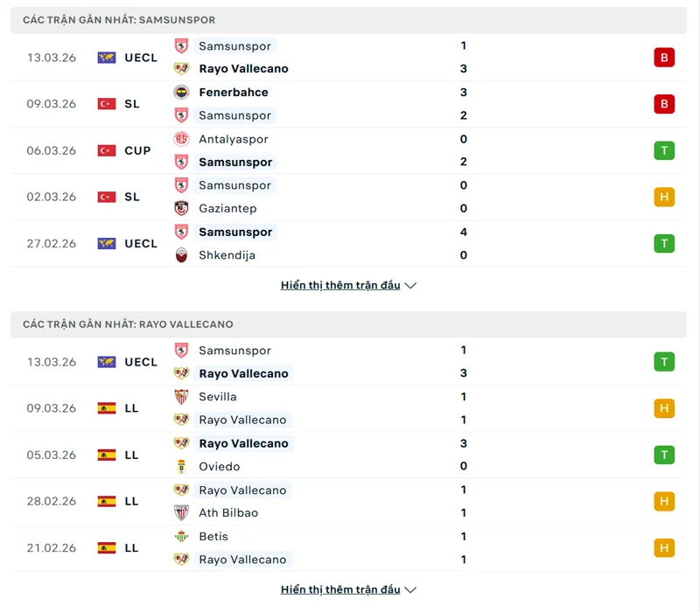Screen dimensions: 700x612
Task: Click the Oviedo team logo icon
Action: click(181, 467)
